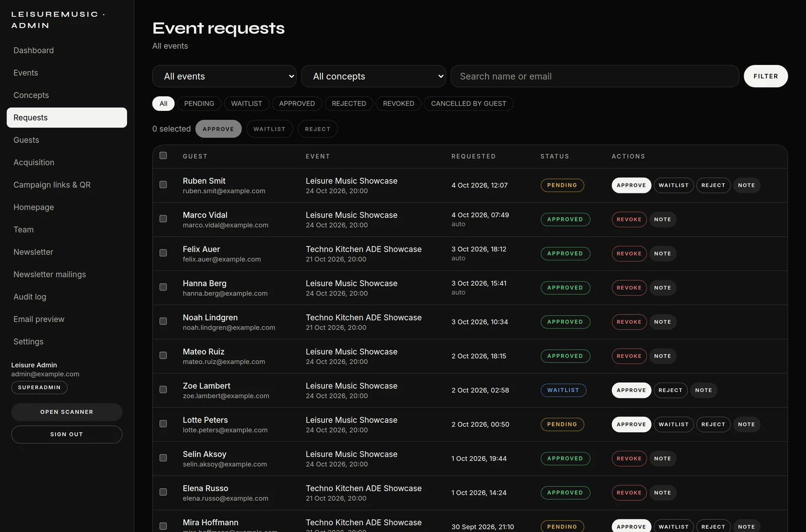Open the Guests page
Viewport: 806px width, 532px height.
point(67,140)
